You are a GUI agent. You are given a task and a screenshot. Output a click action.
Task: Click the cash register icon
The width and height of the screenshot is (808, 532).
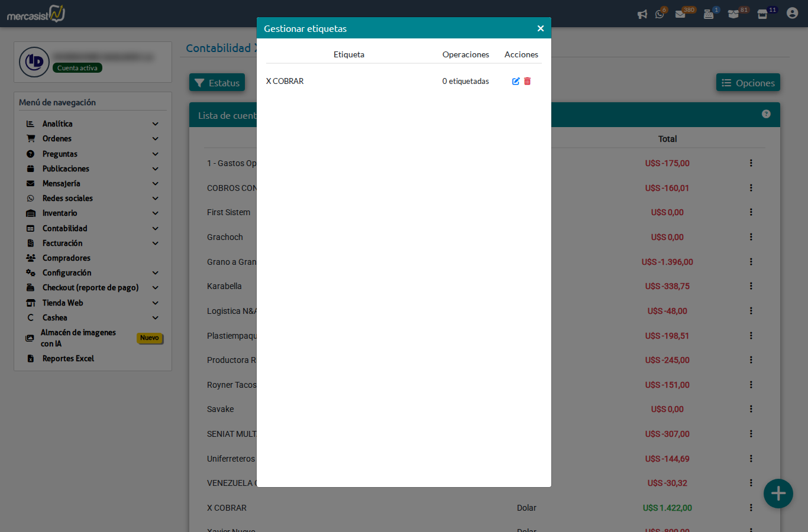708,14
